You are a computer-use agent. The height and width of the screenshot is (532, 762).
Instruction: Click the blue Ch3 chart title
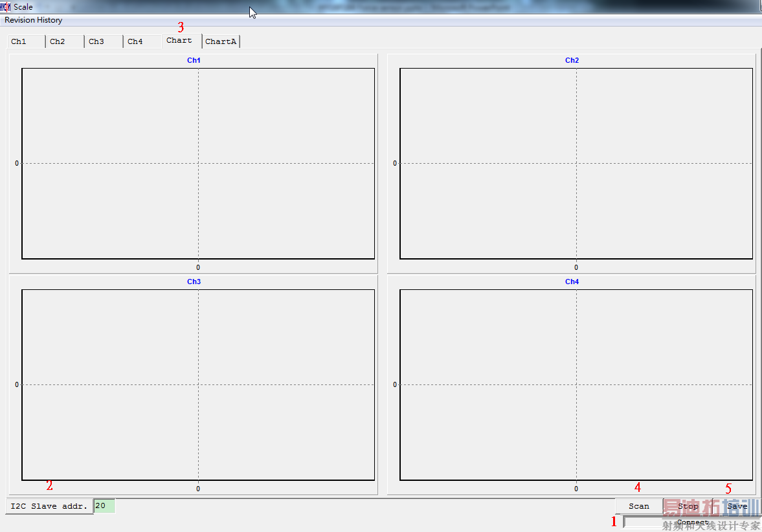[194, 282]
